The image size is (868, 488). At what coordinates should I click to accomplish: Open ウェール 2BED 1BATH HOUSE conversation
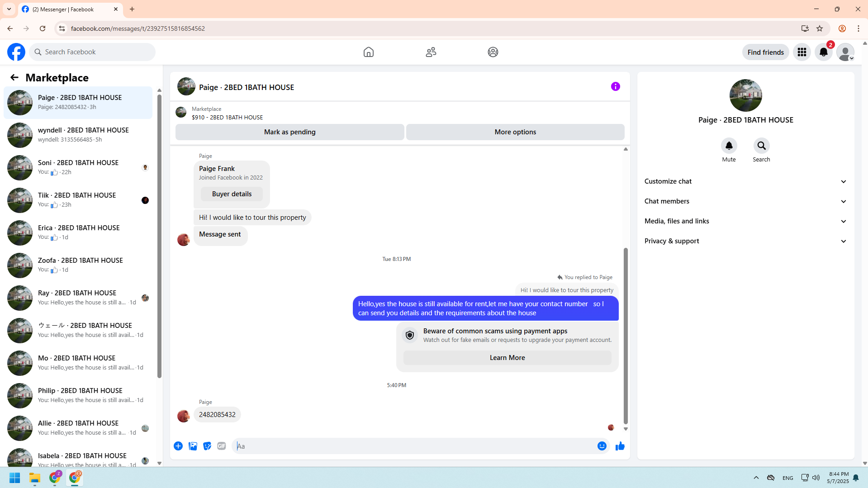(x=78, y=330)
